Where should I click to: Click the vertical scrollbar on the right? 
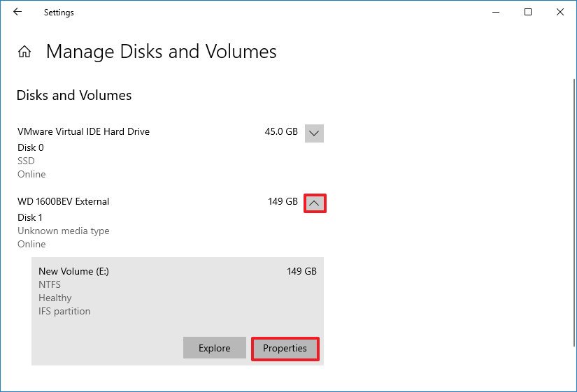574,212
